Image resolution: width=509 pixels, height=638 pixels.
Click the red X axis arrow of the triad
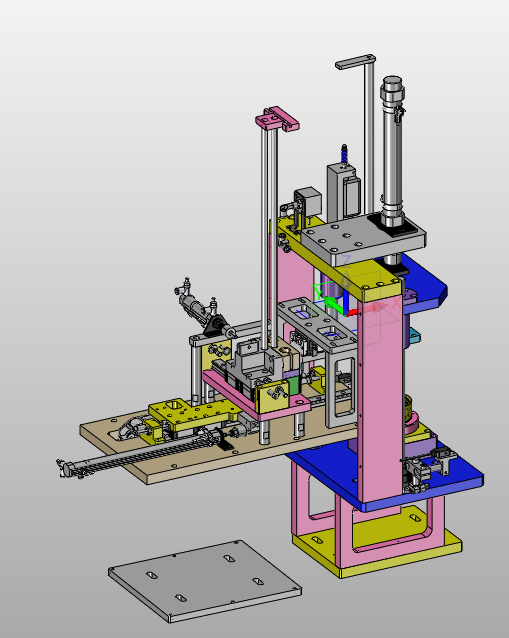click(369, 309)
